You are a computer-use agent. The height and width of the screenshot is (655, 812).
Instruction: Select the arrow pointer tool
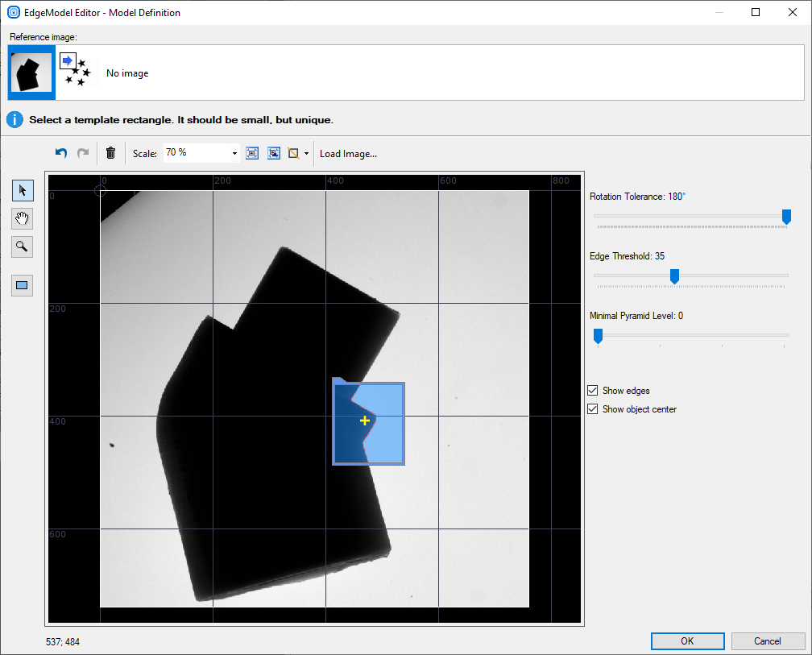(x=23, y=191)
